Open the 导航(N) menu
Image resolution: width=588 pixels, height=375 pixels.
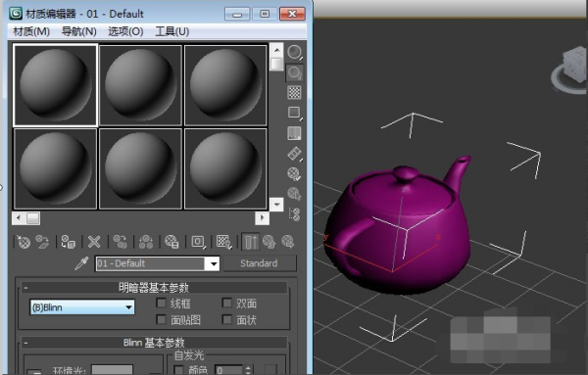(x=78, y=31)
